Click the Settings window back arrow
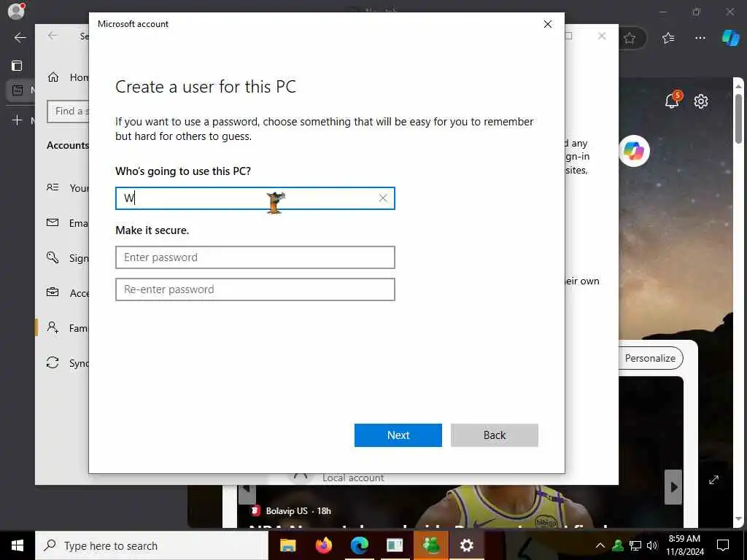Image resolution: width=747 pixels, height=560 pixels. click(53, 36)
